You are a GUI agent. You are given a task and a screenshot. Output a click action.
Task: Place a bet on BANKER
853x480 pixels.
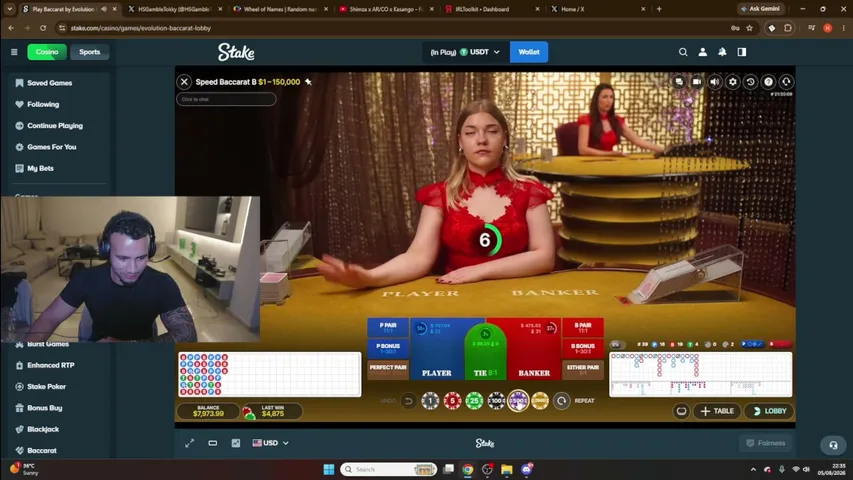(x=534, y=349)
